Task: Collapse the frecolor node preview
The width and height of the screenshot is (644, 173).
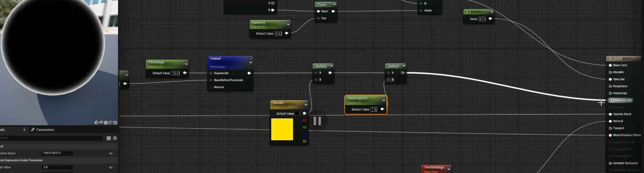Action: click(306, 105)
